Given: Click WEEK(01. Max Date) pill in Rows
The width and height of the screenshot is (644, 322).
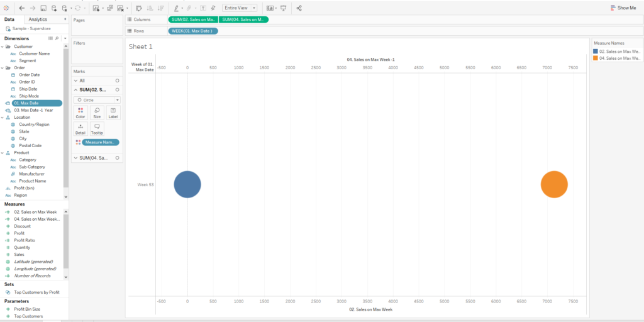Looking at the screenshot, I should coord(193,31).
